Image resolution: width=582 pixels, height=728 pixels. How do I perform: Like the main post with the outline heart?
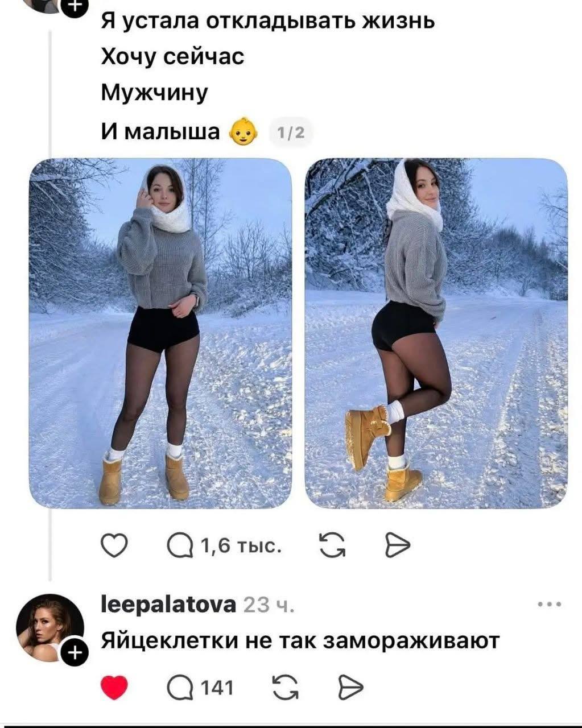[114, 546]
